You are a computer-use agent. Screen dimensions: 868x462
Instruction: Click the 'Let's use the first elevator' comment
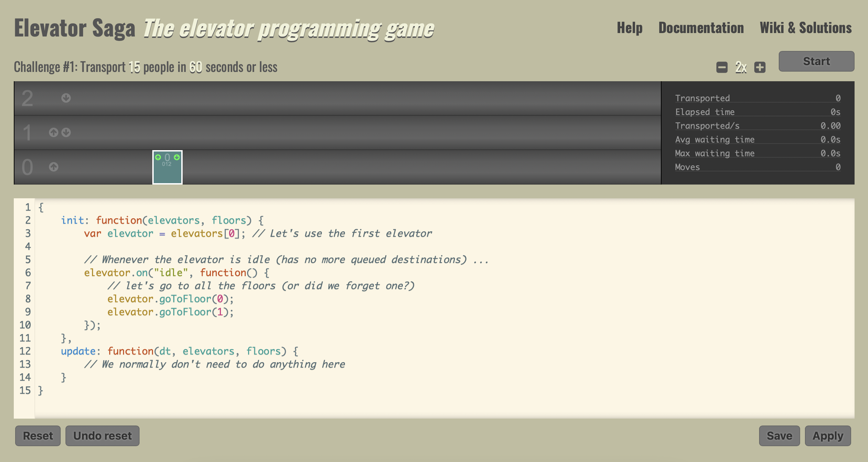tap(342, 233)
